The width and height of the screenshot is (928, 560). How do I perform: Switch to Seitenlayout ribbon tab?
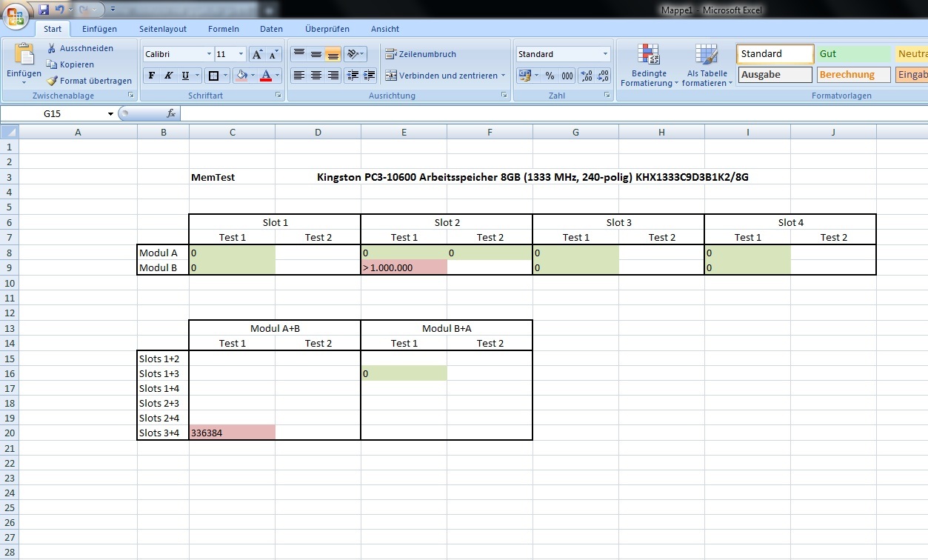[163, 29]
